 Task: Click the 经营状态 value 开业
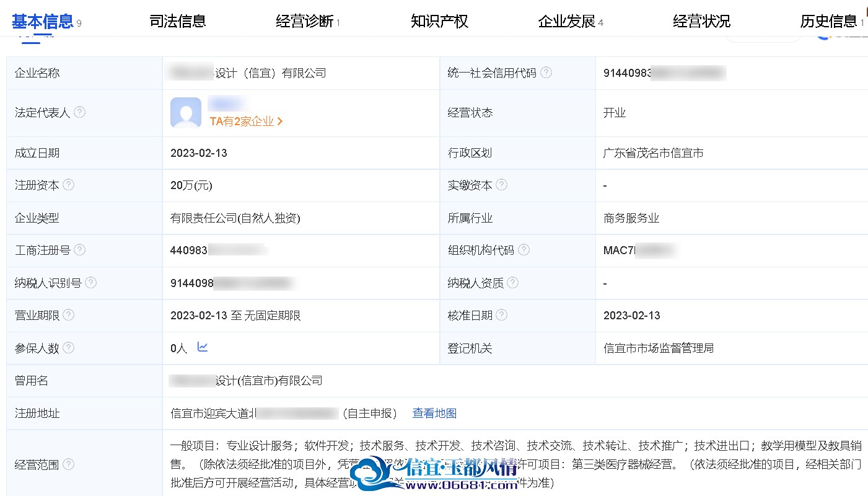coord(615,113)
